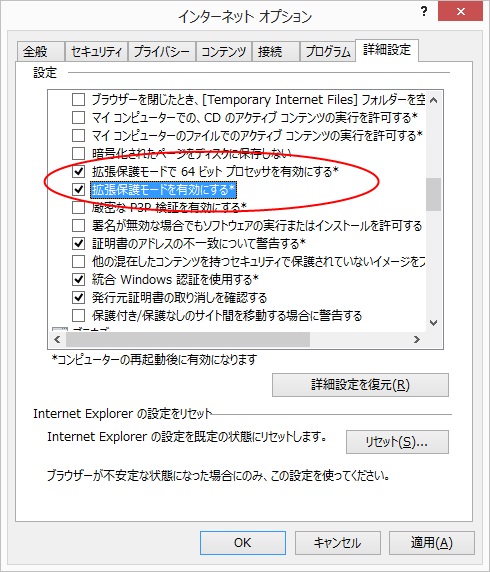Image resolution: width=490 pixels, height=572 pixels.
Task: Uncheck 証明書のアドレスの不一致について警告する
Action: coord(78,243)
